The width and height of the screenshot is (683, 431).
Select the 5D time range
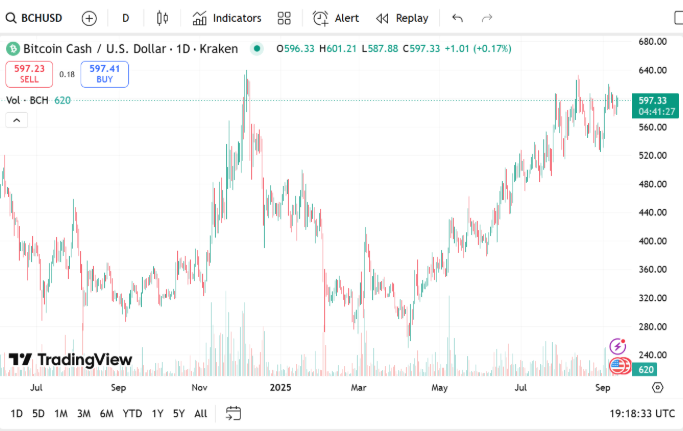pyautogui.click(x=38, y=414)
